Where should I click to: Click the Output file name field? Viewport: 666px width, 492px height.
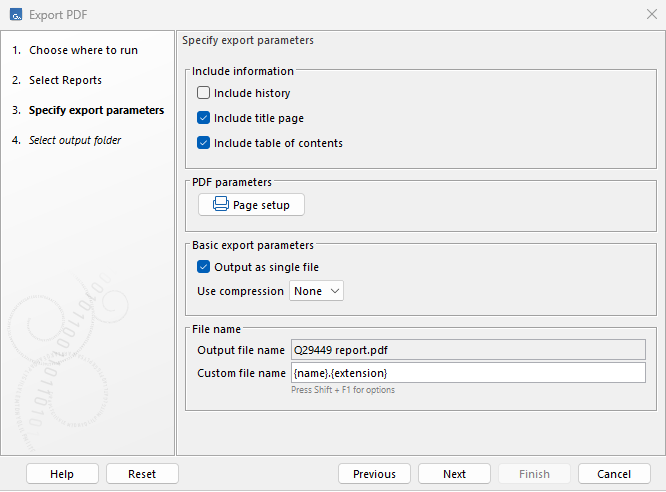[467, 350]
